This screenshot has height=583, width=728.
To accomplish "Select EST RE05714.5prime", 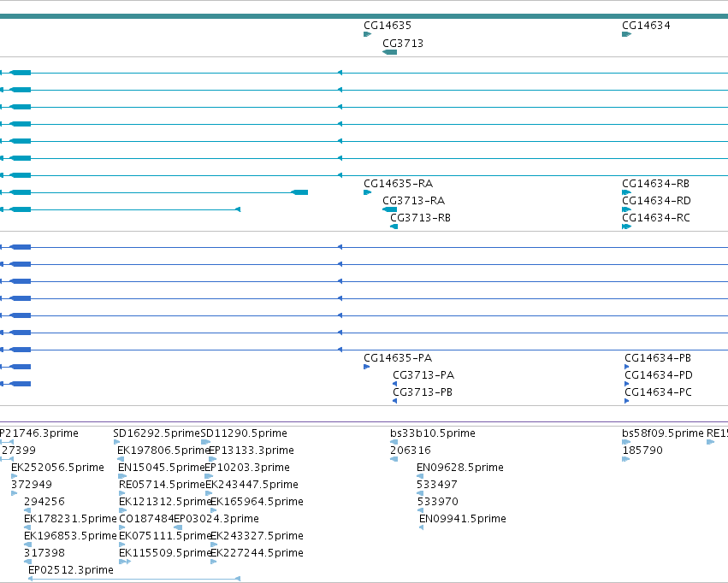I will click(162, 485).
